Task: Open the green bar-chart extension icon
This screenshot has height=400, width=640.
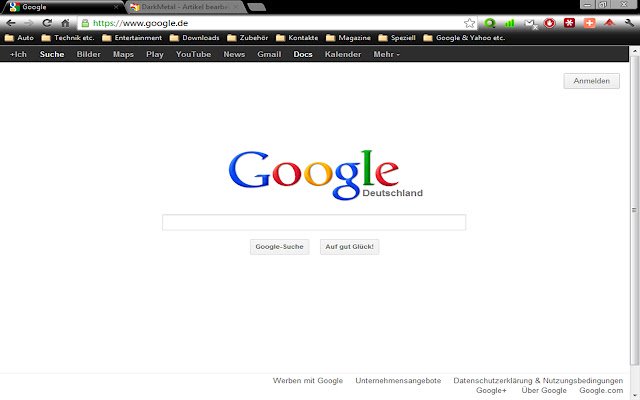Action: pos(509,23)
